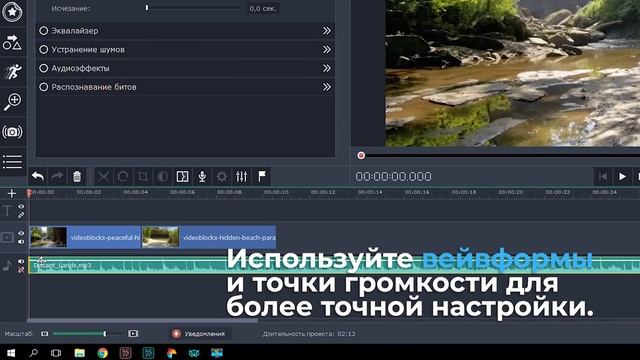Viewport: 640px width, 360px height.
Task: Start audio recording with microphone icon
Action: (202, 176)
